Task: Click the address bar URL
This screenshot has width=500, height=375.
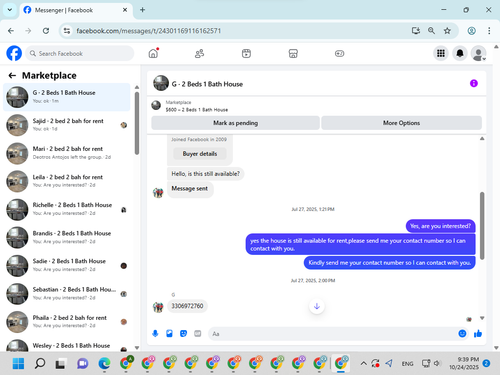Action: [149, 31]
